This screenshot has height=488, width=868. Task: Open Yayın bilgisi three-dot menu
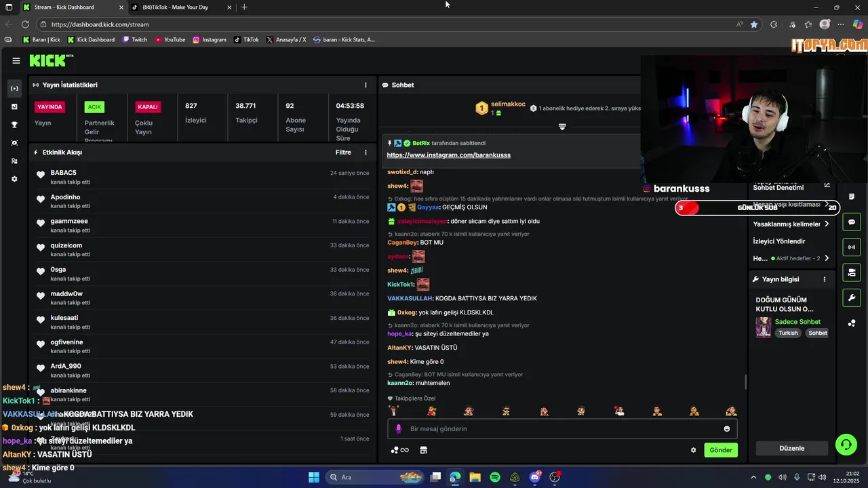pos(825,279)
